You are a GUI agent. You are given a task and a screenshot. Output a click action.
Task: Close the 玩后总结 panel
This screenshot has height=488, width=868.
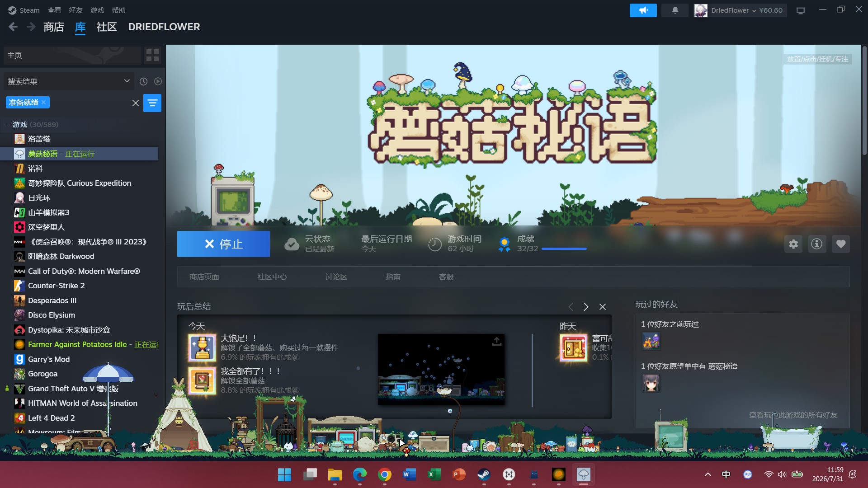point(603,307)
